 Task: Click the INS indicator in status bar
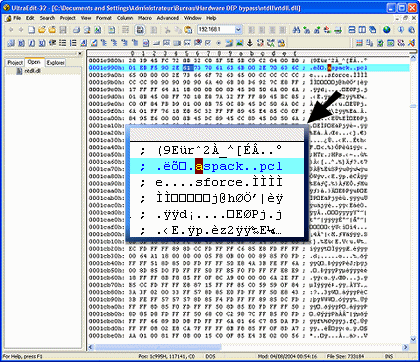pos(389,356)
